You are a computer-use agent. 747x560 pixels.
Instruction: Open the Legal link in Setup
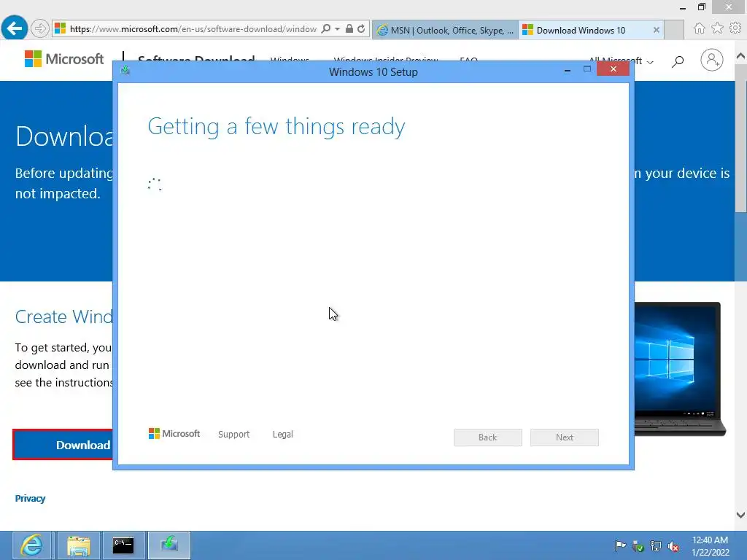point(282,435)
